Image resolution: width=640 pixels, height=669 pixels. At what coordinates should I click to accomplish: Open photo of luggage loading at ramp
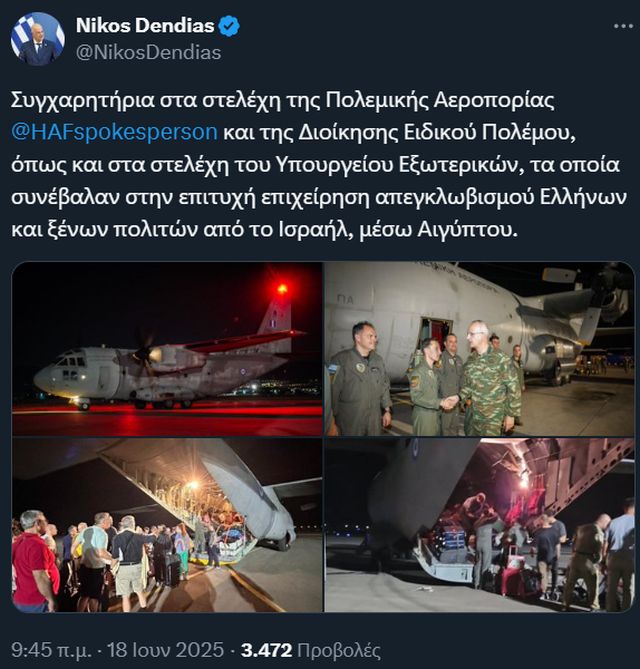tap(480, 525)
